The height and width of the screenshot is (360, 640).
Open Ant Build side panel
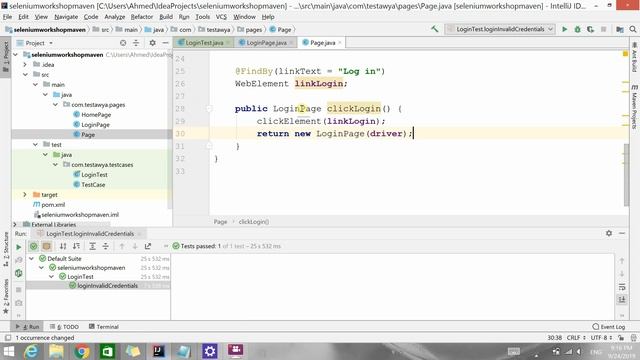[634, 56]
